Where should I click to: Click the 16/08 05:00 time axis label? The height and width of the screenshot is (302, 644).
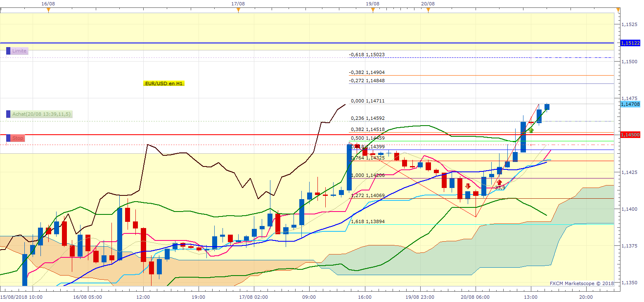[88, 297]
